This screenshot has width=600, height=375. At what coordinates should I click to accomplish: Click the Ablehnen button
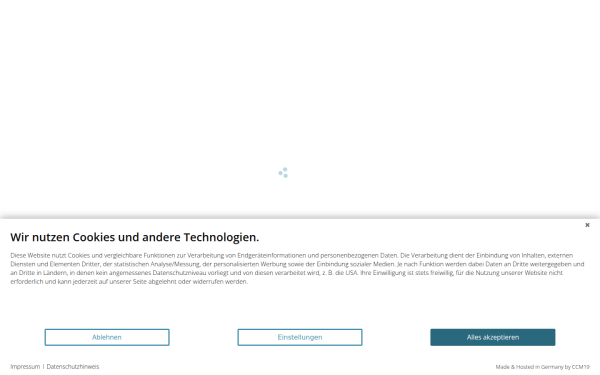(107, 337)
